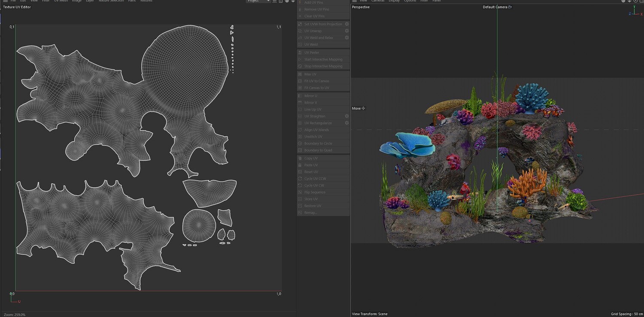Image resolution: width=644 pixels, height=317 pixels.
Task: Open the UV Unwrap settings gear
Action: point(347,31)
